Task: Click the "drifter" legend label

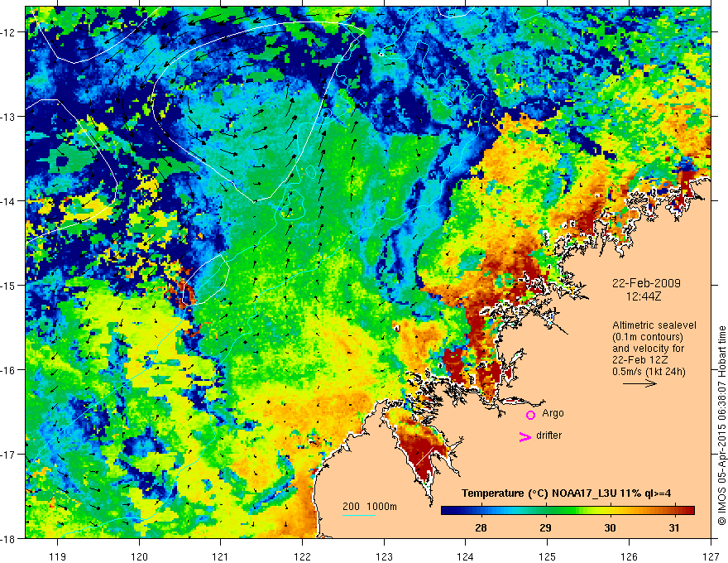Action: [x=548, y=435]
